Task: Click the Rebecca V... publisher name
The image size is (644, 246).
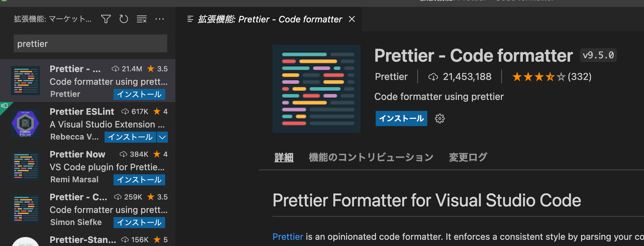Action: (74, 137)
